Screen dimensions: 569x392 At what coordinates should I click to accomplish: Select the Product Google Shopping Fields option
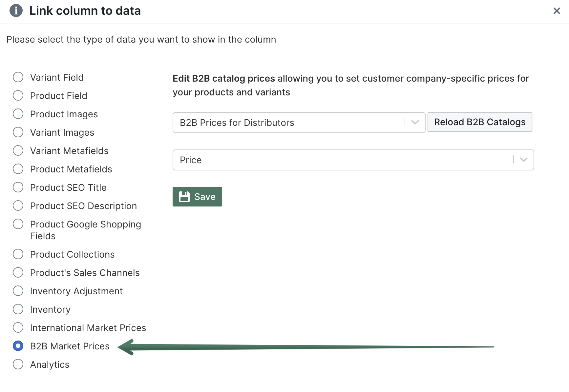coord(18,224)
